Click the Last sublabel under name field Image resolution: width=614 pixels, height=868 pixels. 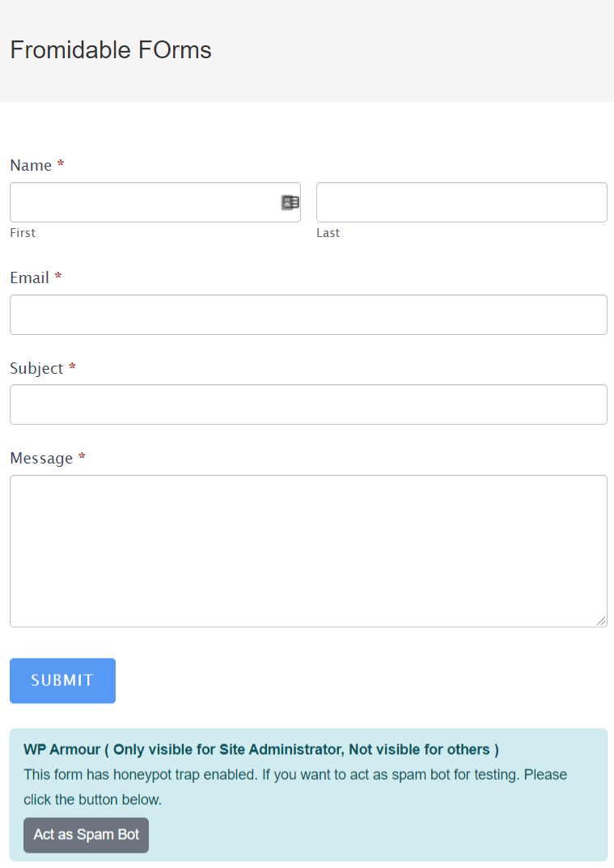point(328,232)
